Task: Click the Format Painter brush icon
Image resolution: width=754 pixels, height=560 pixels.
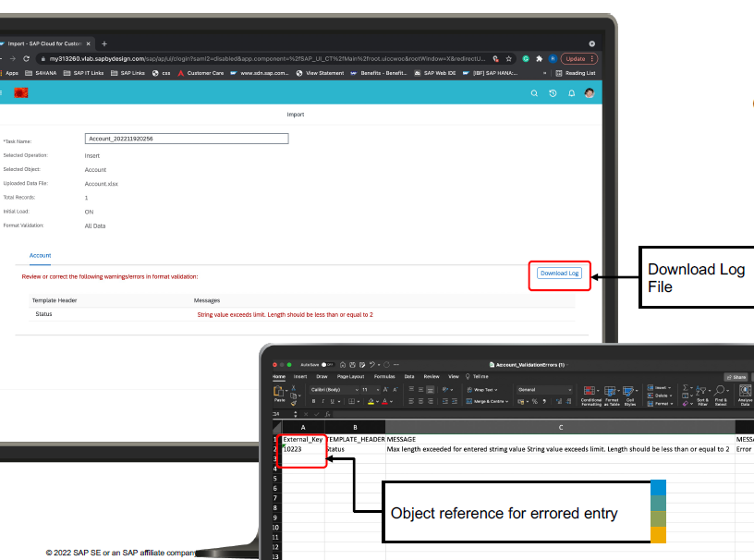Action: [x=293, y=403]
